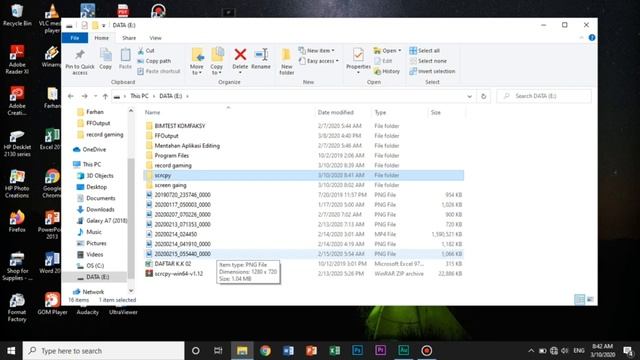Click the Paste ribbon icon
The image size is (640, 360).
pyautogui.click(x=125, y=59)
